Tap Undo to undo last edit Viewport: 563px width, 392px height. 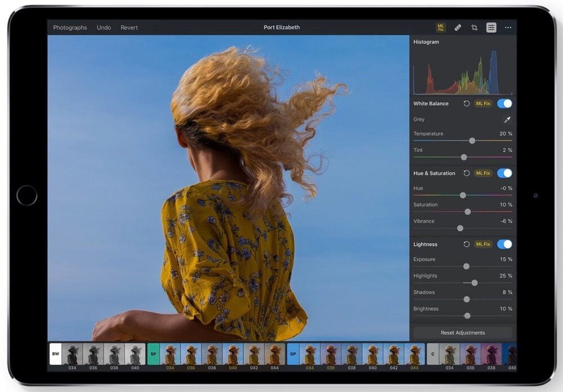[x=104, y=27]
